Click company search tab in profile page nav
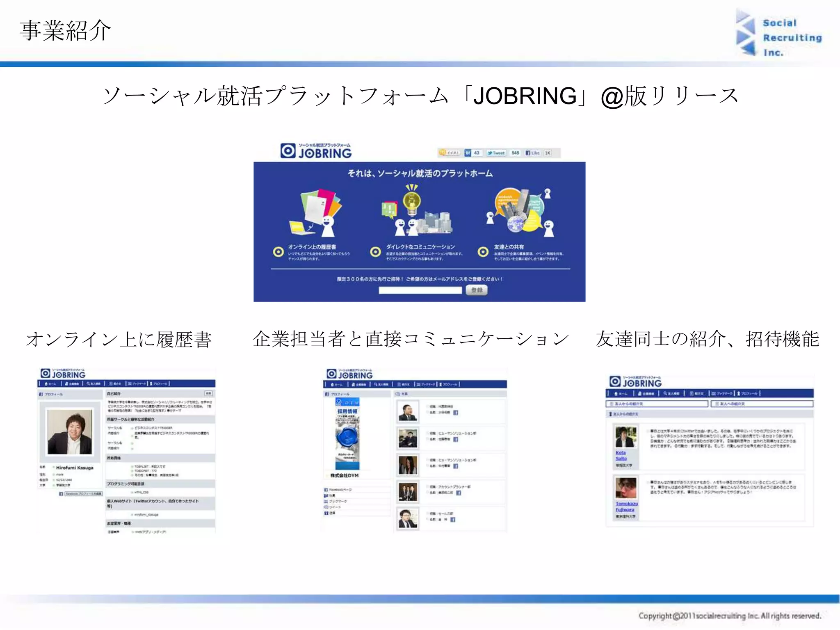The height and width of the screenshot is (630, 840). pos(72,384)
